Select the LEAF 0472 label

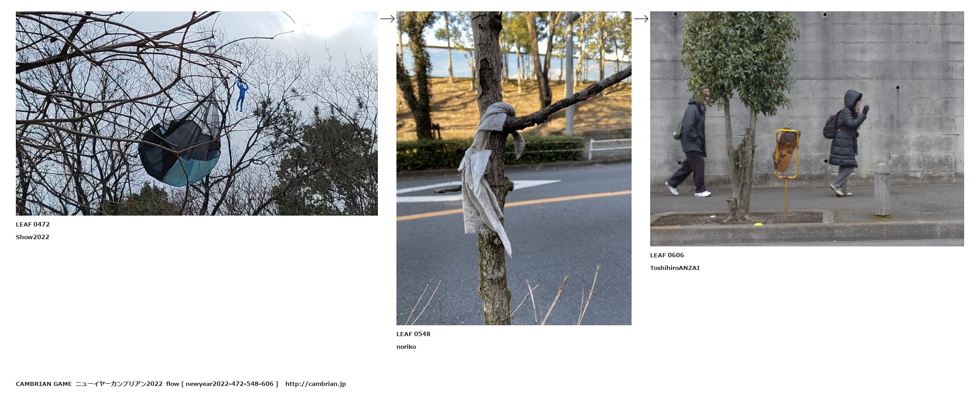pos(33,224)
